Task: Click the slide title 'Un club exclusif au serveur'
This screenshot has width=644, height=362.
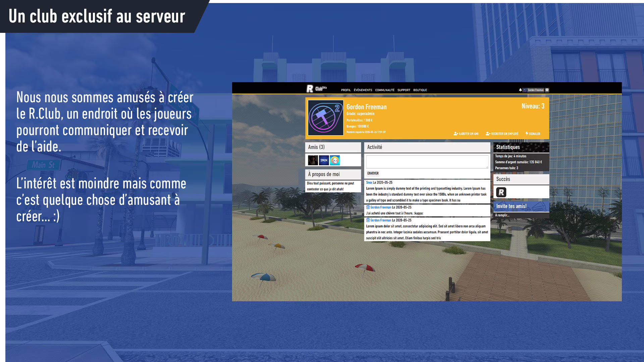Action: pos(97,16)
